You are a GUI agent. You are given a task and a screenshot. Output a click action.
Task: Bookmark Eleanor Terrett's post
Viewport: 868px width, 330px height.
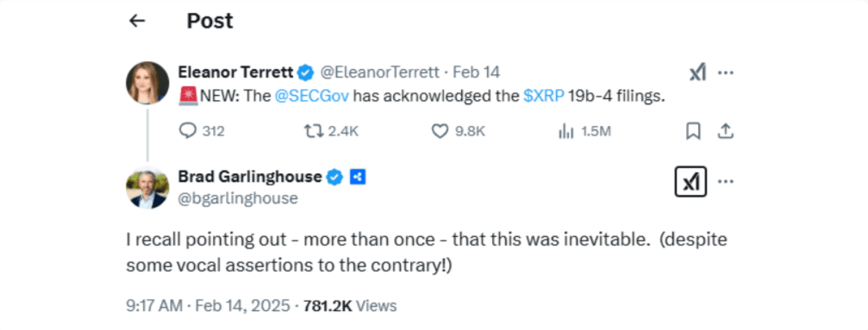pyautogui.click(x=693, y=131)
